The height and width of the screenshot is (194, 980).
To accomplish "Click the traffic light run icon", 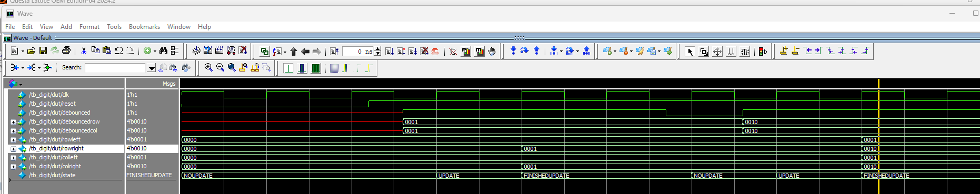I will pyautogui.click(x=763, y=52).
